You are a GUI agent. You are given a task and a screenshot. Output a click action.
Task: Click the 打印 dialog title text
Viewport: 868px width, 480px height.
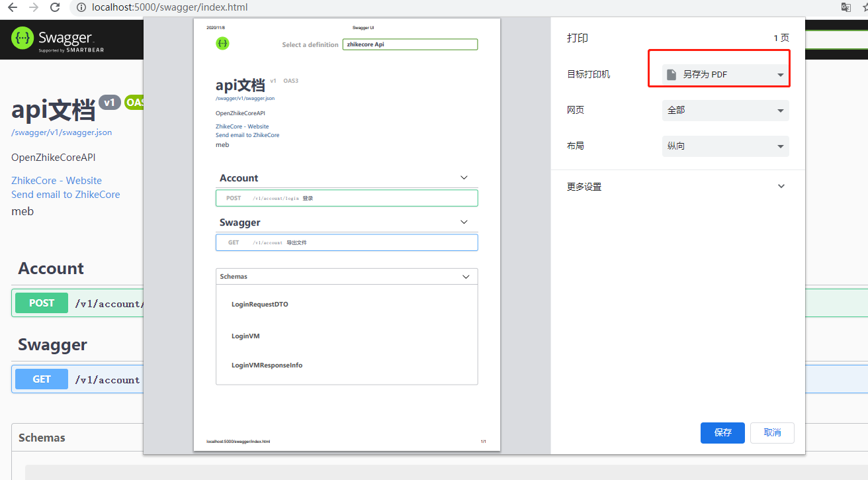[577, 38]
